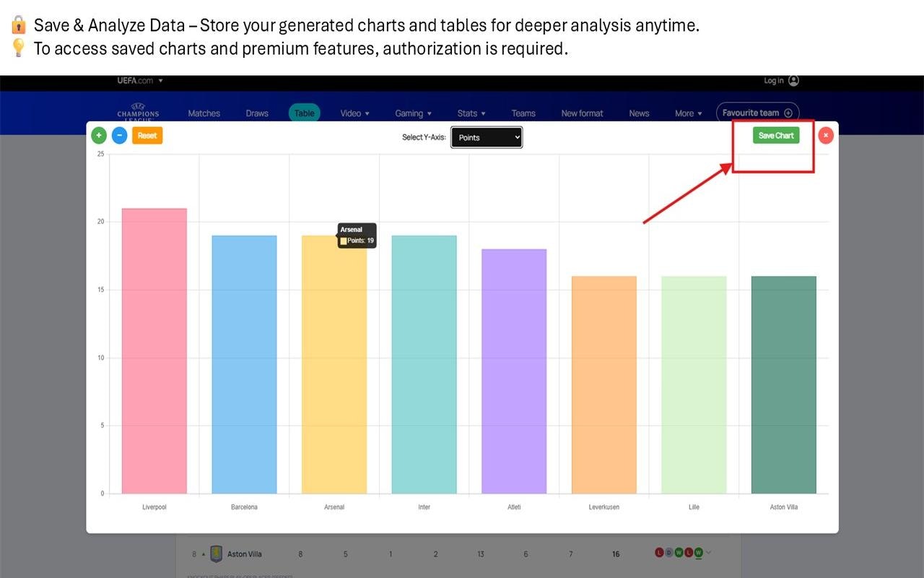Click the orange Leverkusen bar
Screen dimensions: 924x578
pyautogui.click(x=604, y=385)
